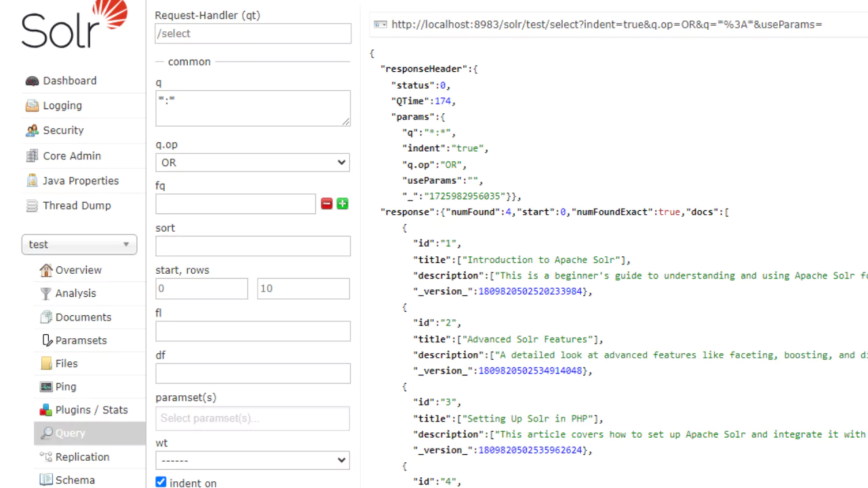
Task: Click the Plugins / Stats blocks icon
Action: point(46,410)
